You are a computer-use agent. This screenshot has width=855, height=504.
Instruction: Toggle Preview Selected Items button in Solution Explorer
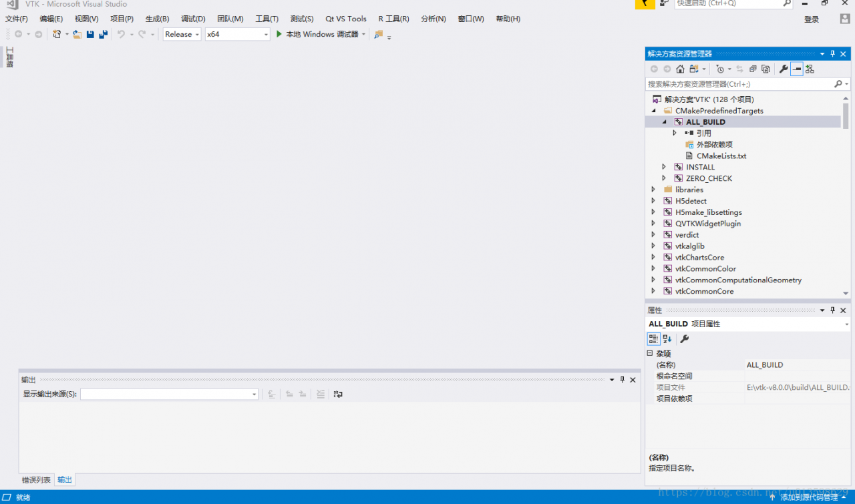(x=796, y=69)
